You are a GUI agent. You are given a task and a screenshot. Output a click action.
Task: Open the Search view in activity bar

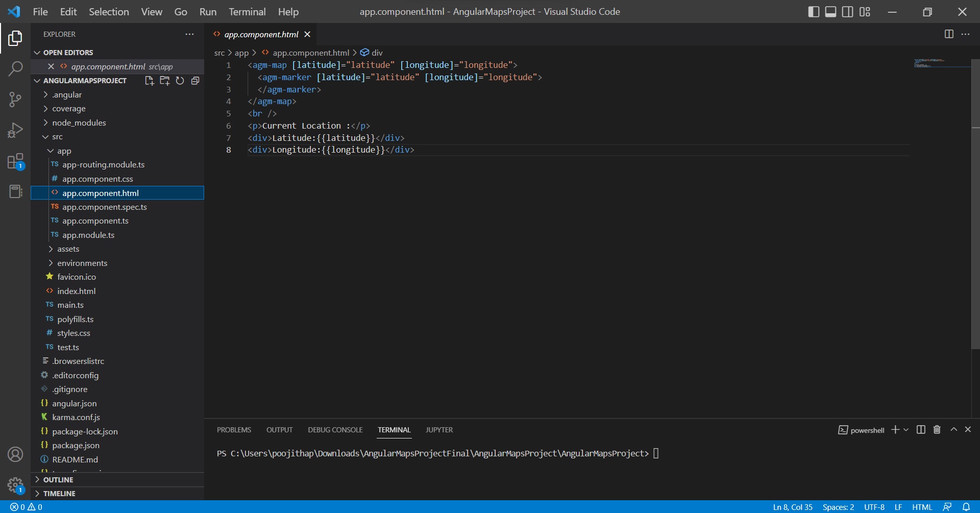15,68
